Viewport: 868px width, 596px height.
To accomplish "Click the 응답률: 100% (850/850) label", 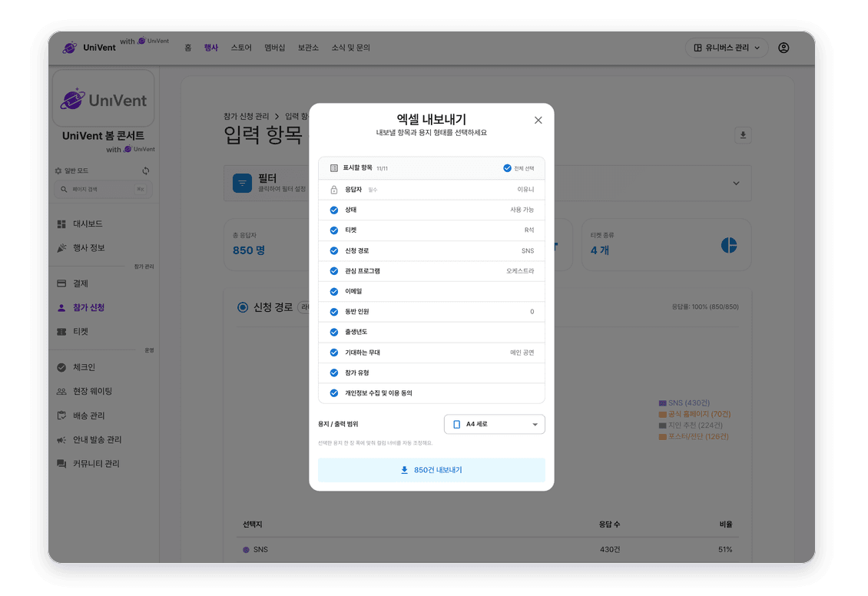I will click(704, 306).
